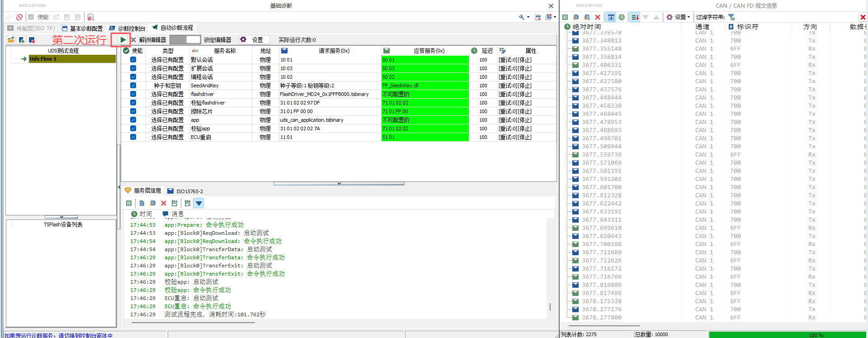Click the 31 01 FF 00 00 request cell
The image size is (868, 338).
point(330,111)
